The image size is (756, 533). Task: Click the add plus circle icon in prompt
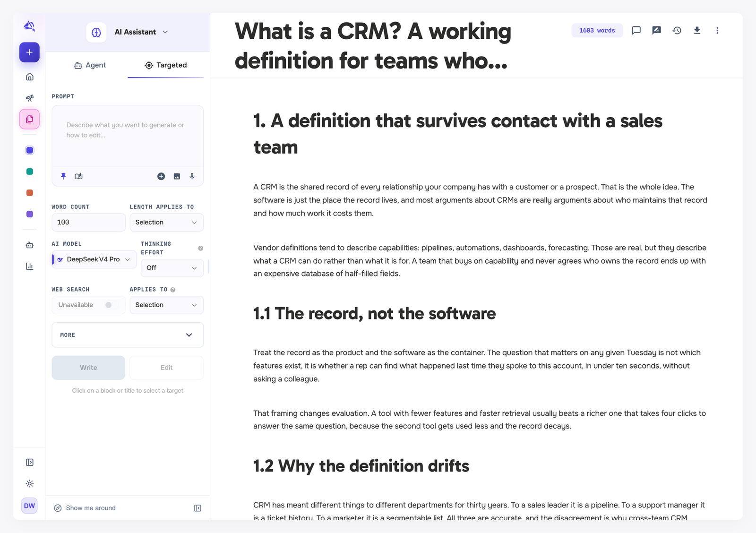click(161, 176)
